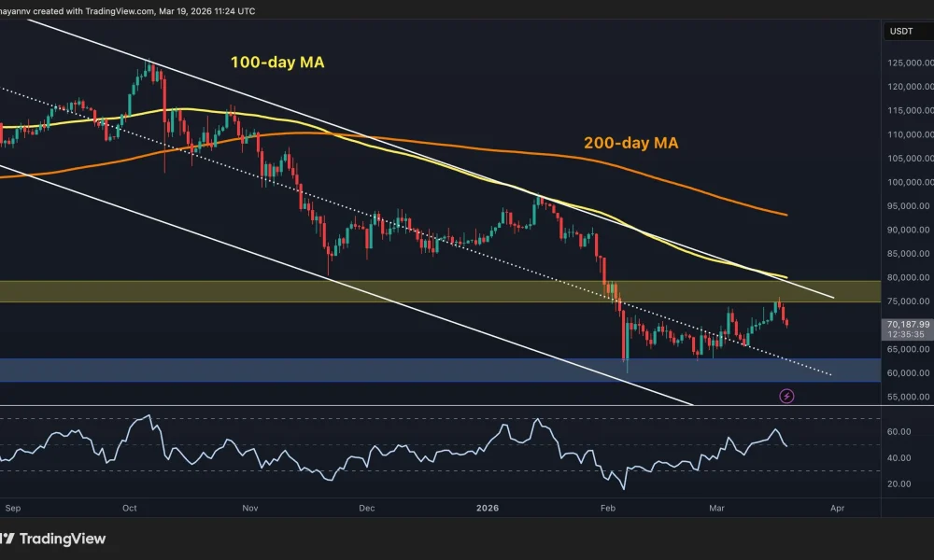Select the Mar label on the time axis
The height and width of the screenshot is (560, 934).
point(716,509)
